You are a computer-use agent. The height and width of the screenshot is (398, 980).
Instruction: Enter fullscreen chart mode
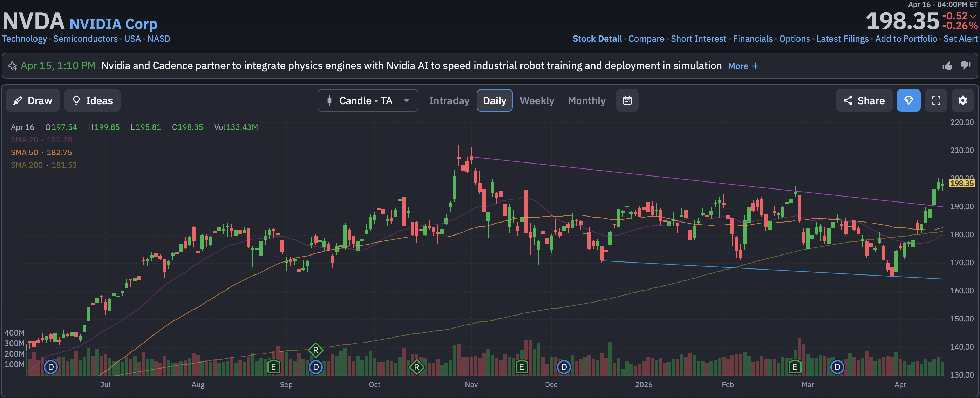[936, 100]
